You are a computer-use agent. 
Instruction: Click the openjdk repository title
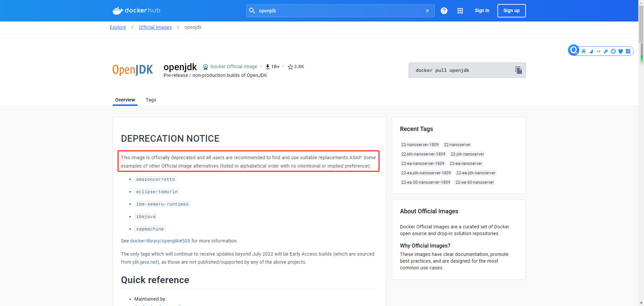click(180, 67)
